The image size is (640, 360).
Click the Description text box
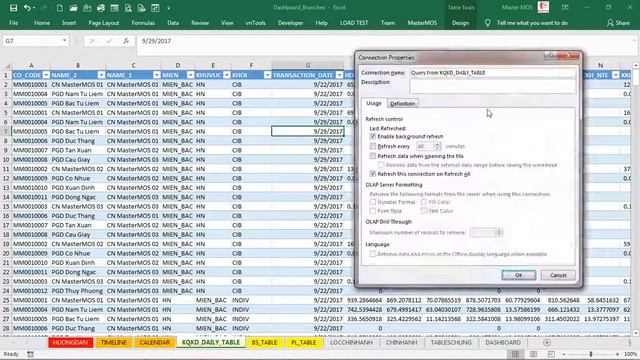493,86
